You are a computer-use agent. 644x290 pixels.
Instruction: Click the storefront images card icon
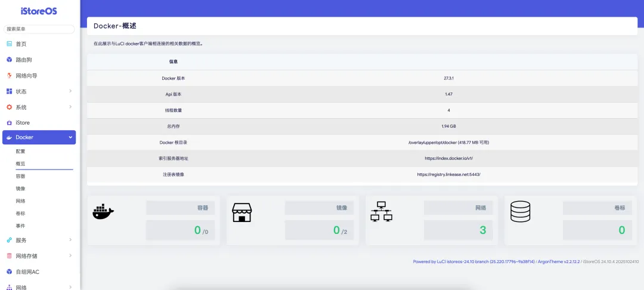[x=242, y=212]
